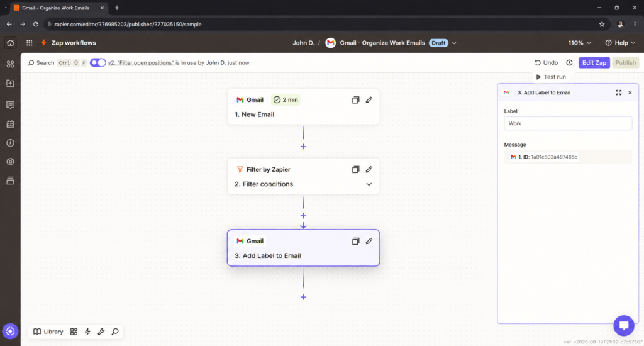This screenshot has height=346, width=644.
Task: Open the browser three-dot menu
Action: (x=635, y=25)
